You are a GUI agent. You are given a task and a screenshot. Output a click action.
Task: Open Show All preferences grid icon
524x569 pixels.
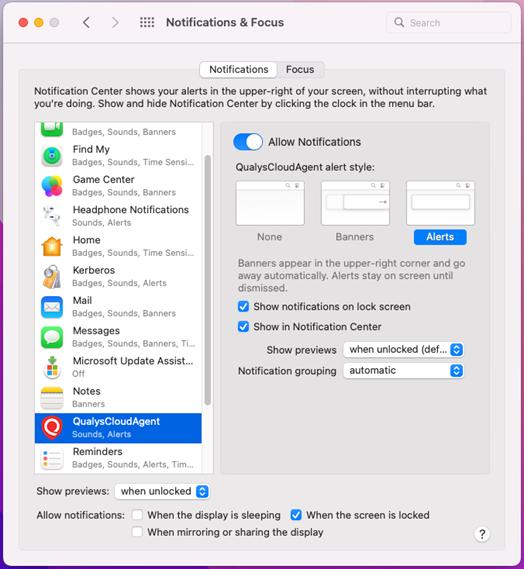(x=147, y=22)
